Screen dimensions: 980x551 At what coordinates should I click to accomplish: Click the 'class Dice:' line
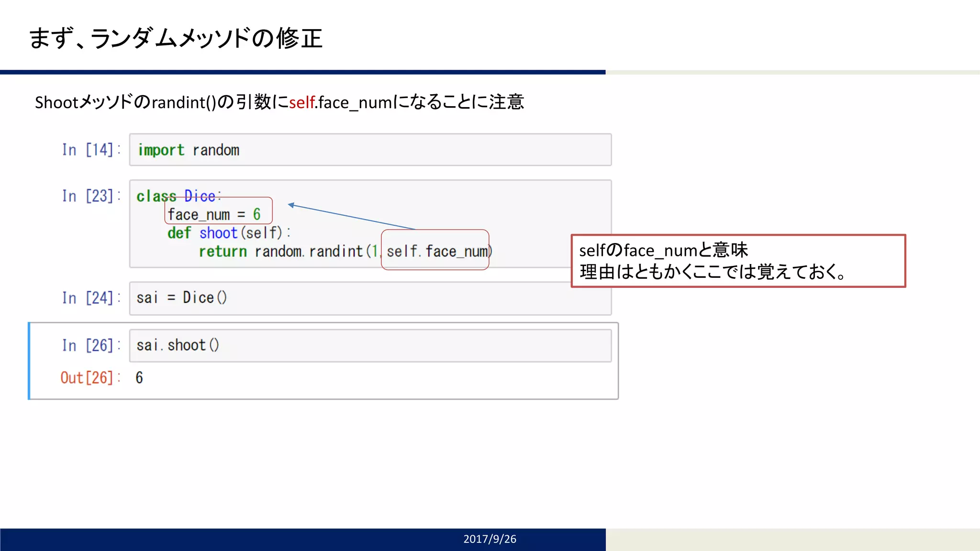tap(178, 196)
